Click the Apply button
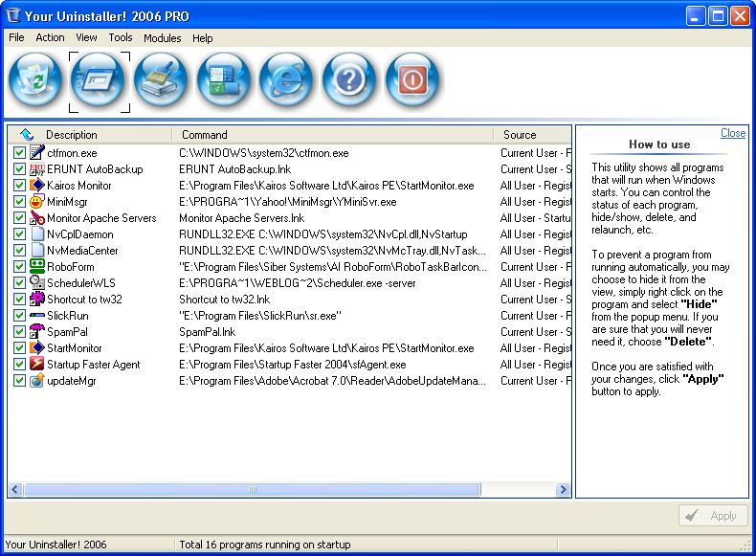The height and width of the screenshot is (556, 756). pyautogui.click(x=714, y=516)
